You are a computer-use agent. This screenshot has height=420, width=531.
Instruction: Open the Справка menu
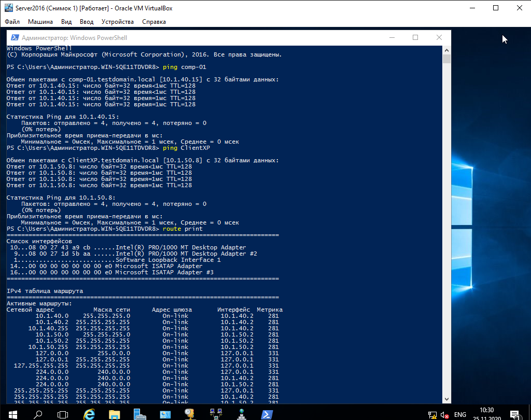(154, 22)
